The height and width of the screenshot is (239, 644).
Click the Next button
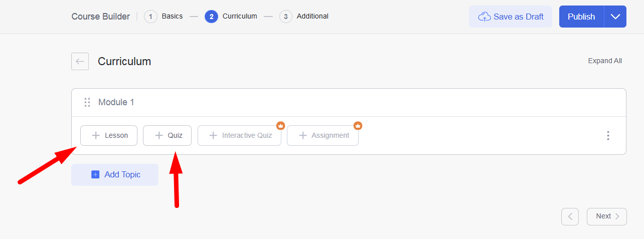coord(607,216)
